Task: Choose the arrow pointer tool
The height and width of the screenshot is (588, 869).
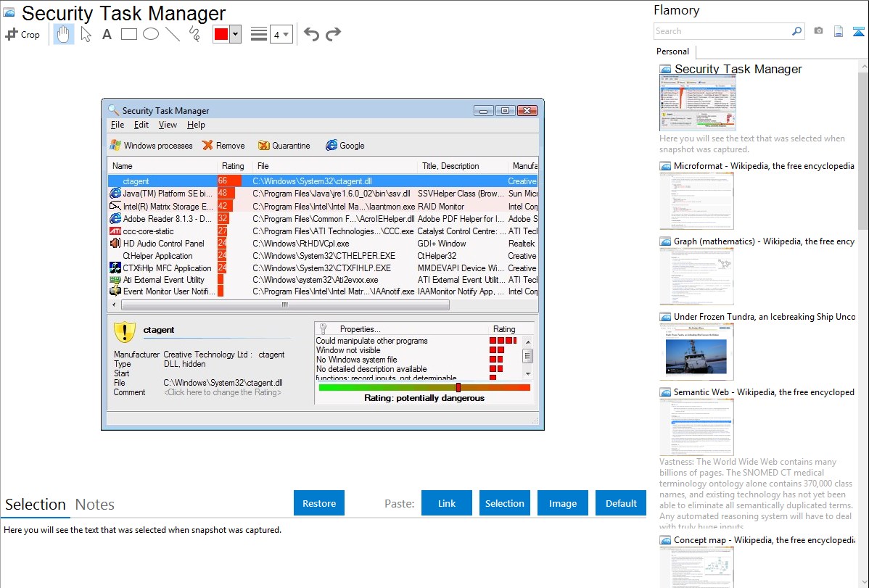Action: point(86,34)
